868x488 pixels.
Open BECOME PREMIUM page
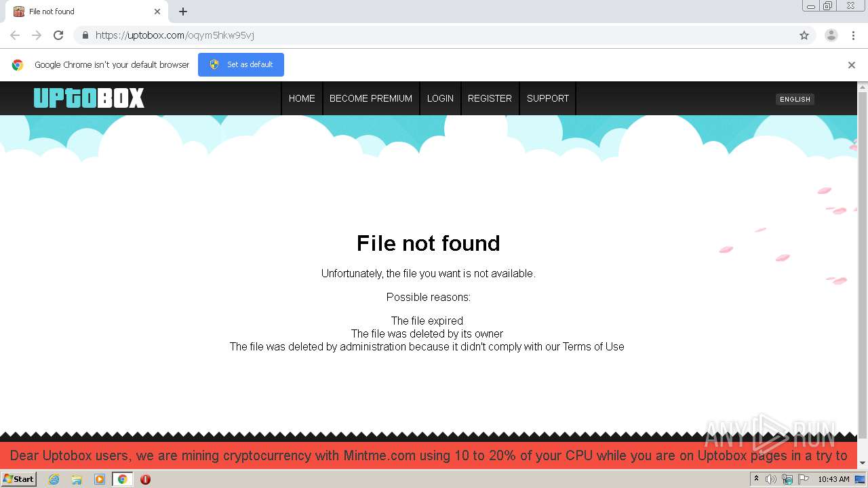(371, 98)
